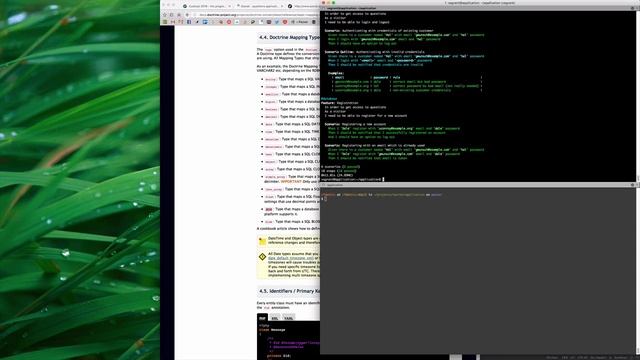
Task: Focus the browser address bar
Action: point(257,15)
